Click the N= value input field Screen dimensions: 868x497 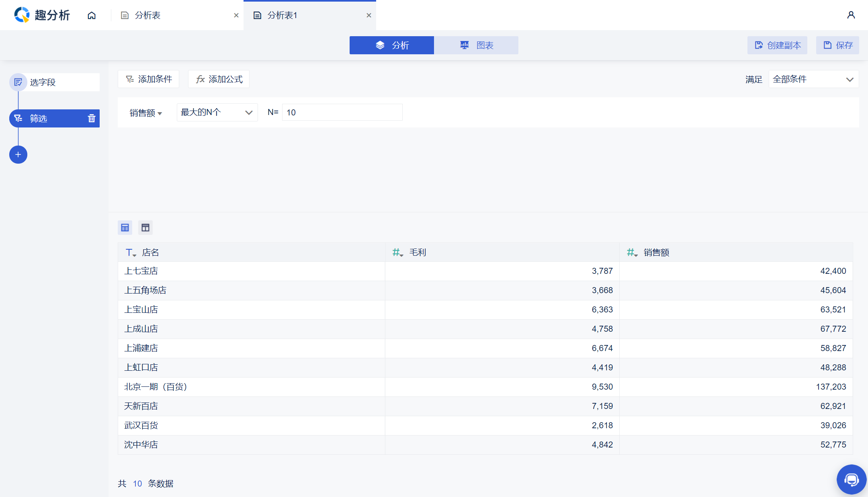[x=342, y=113]
